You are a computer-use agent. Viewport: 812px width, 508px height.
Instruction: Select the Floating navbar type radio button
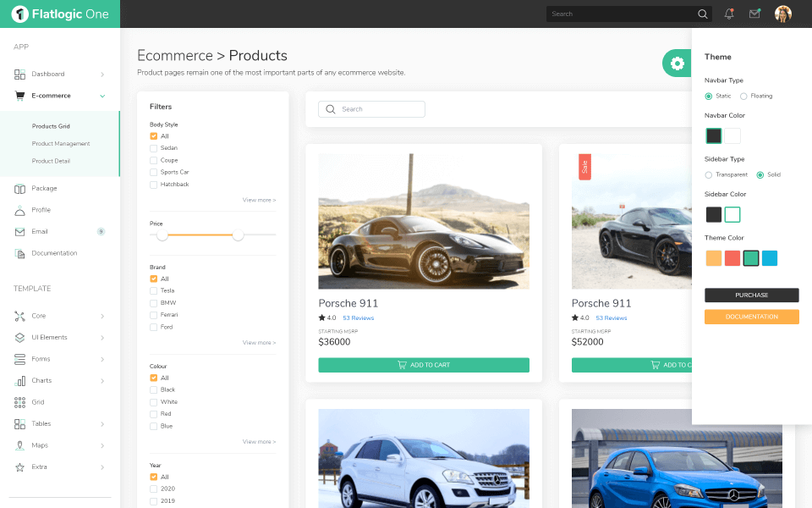(x=743, y=96)
